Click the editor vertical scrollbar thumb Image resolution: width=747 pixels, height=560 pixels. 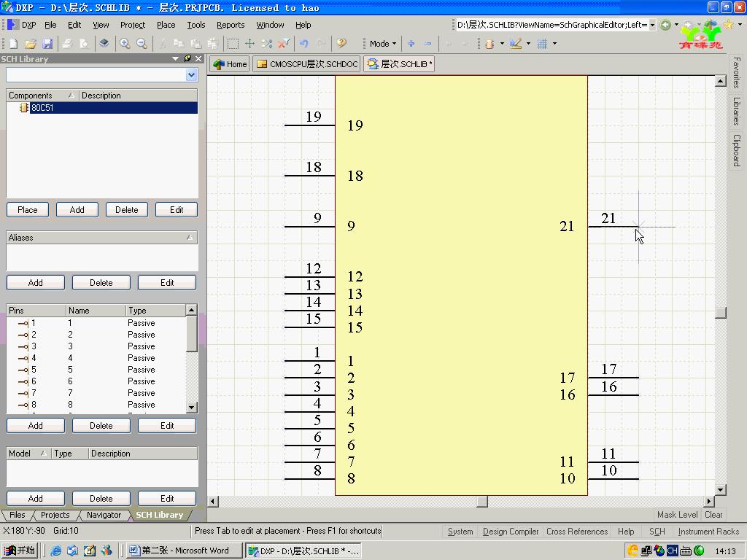coord(721,312)
